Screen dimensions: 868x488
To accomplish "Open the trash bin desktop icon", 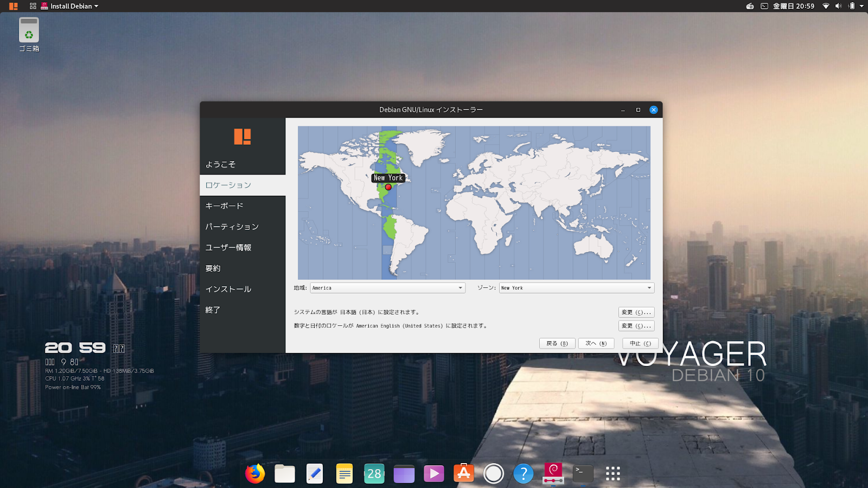I will 29,35.
